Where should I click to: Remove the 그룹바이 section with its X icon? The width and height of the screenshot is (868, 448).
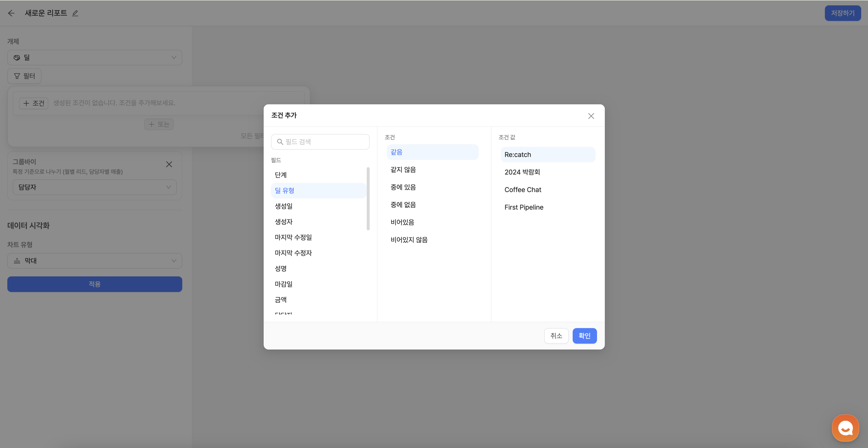point(169,164)
